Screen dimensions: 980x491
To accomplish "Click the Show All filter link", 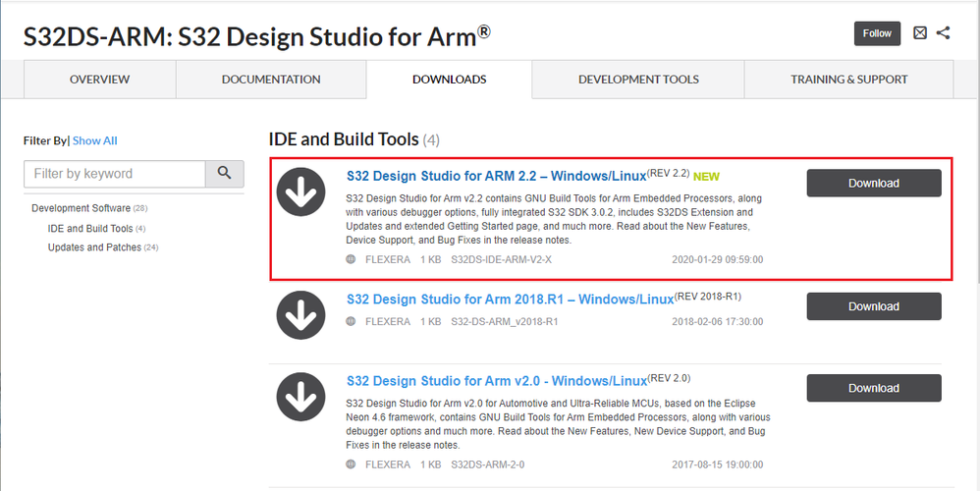I will point(95,140).
